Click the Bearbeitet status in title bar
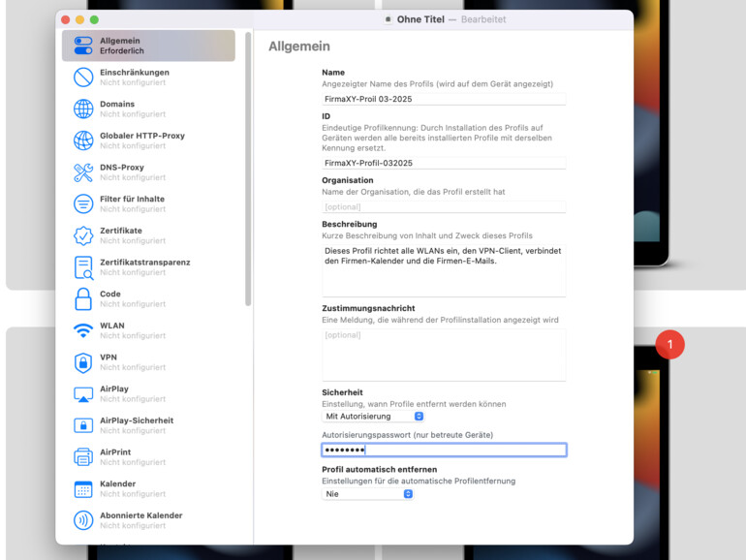 pyautogui.click(x=483, y=19)
